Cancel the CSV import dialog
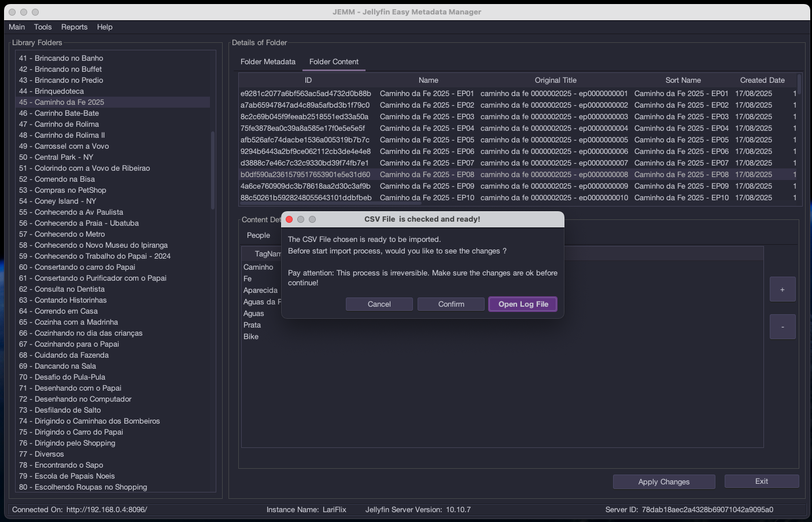The height and width of the screenshot is (522, 812). (x=379, y=304)
